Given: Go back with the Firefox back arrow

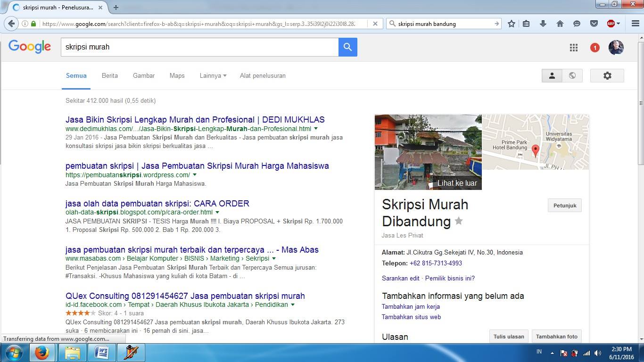Looking at the screenshot, I should (x=12, y=24).
